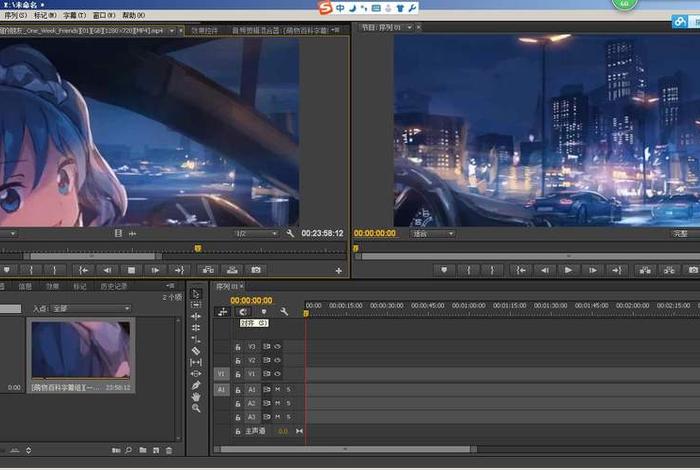Open Source monitor settings wrench
Screen dimensions: 700x470
290,233
